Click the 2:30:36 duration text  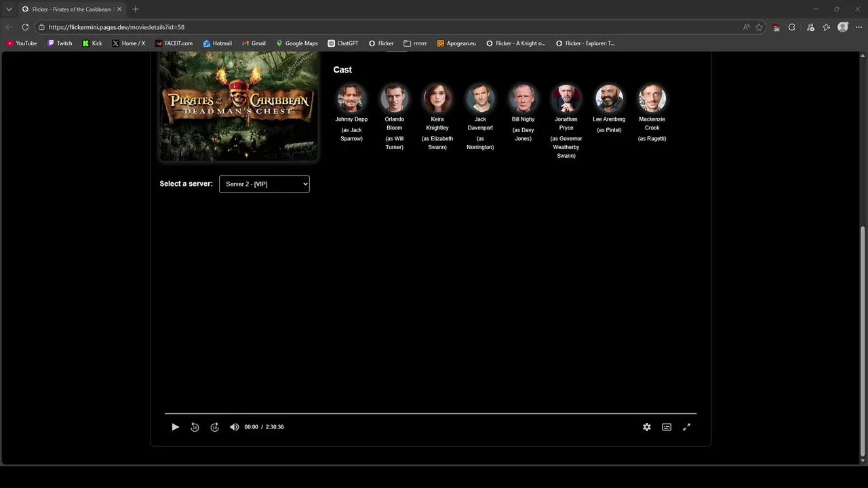pyautogui.click(x=275, y=427)
